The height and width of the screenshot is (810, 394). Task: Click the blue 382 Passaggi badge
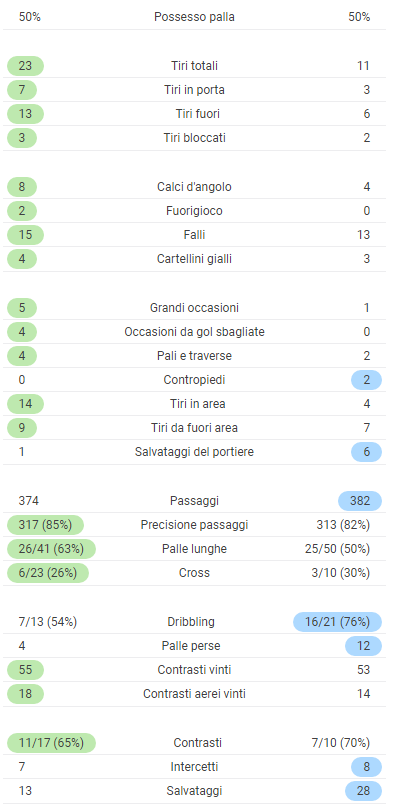pos(360,501)
